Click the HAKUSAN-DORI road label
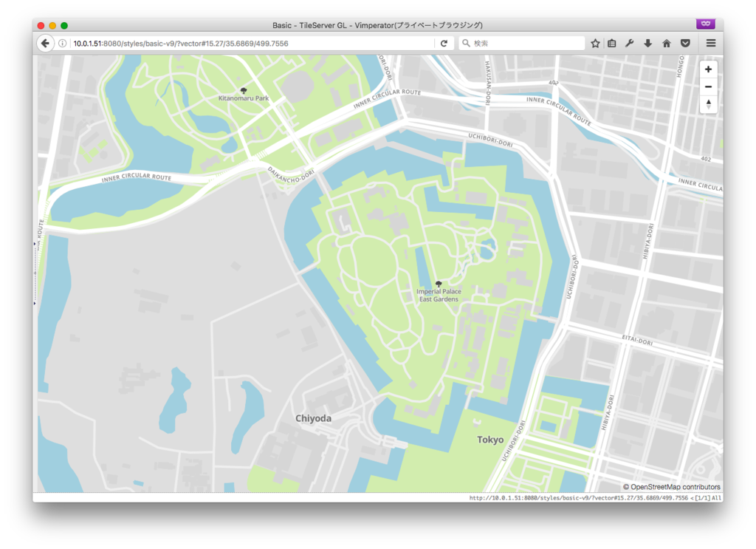The height and width of the screenshot is (549, 756). point(487,83)
